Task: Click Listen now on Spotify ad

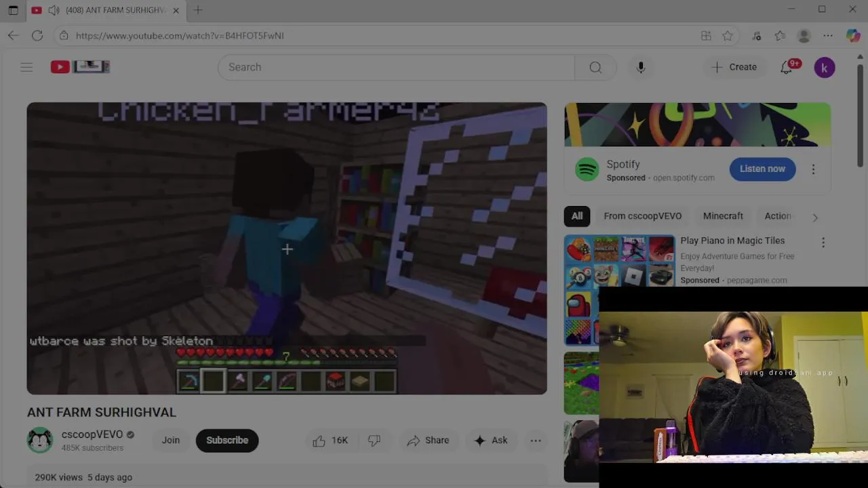Action: pyautogui.click(x=762, y=169)
